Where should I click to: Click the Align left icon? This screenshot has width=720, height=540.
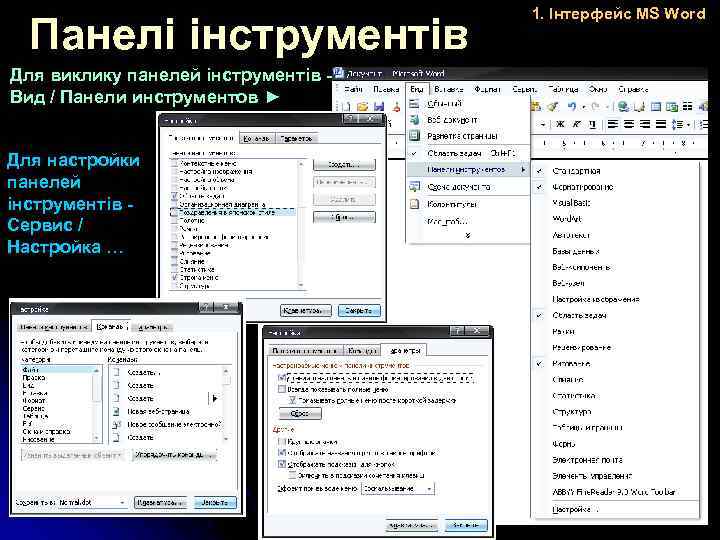[613, 124]
